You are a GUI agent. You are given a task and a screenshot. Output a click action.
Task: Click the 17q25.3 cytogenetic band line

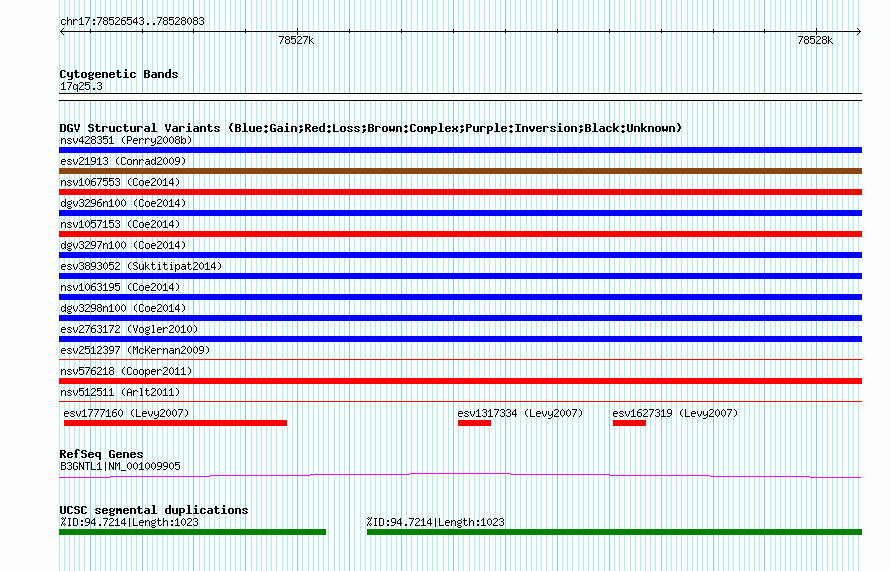460,97
